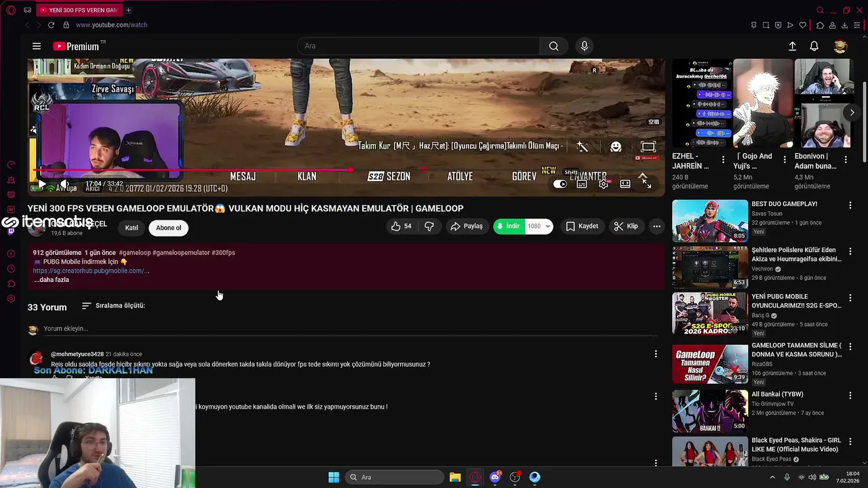The width and height of the screenshot is (868, 488).
Task: Open Opera browser menu logo
Action: pyautogui.click(x=11, y=10)
